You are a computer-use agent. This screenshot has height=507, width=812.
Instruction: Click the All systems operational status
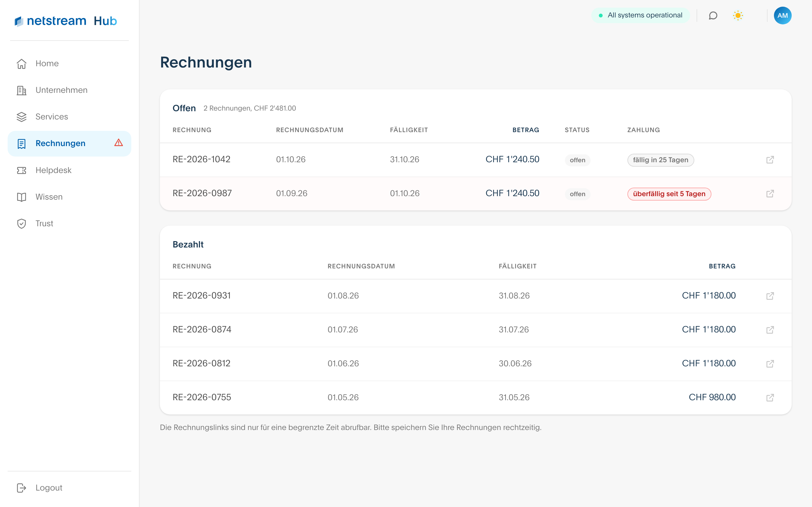(x=640, y=16)
